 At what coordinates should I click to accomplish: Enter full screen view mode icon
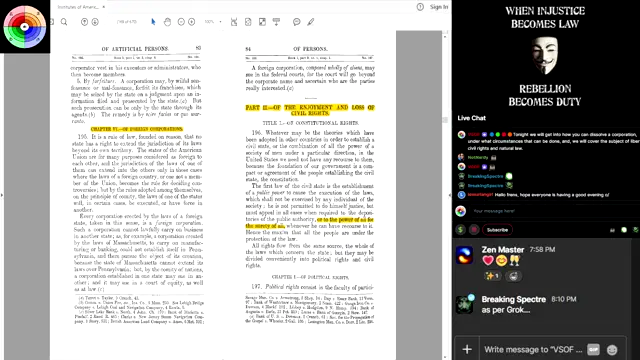[x=262, y=22]
